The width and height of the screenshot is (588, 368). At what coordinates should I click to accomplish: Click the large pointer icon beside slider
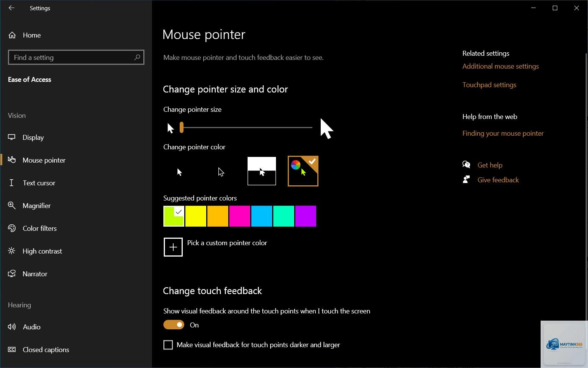[x=326, y=129]
